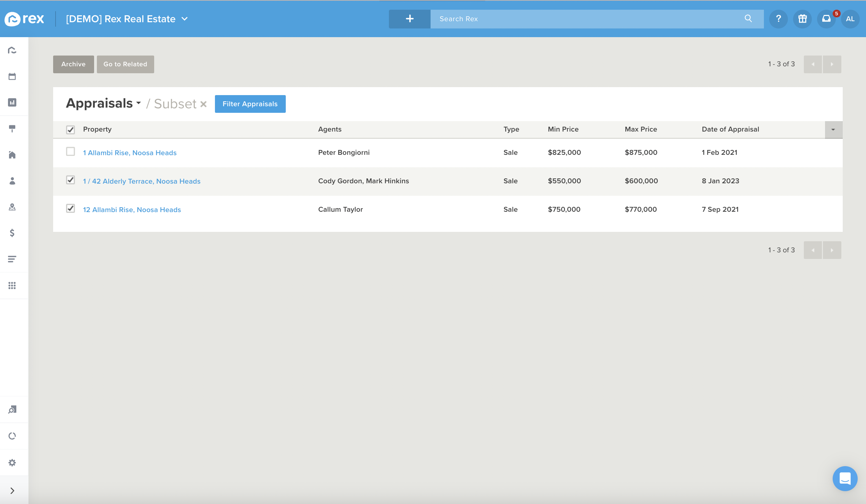Click Cody Gordon, Mark Hinkins cell

tap(364, 181)
